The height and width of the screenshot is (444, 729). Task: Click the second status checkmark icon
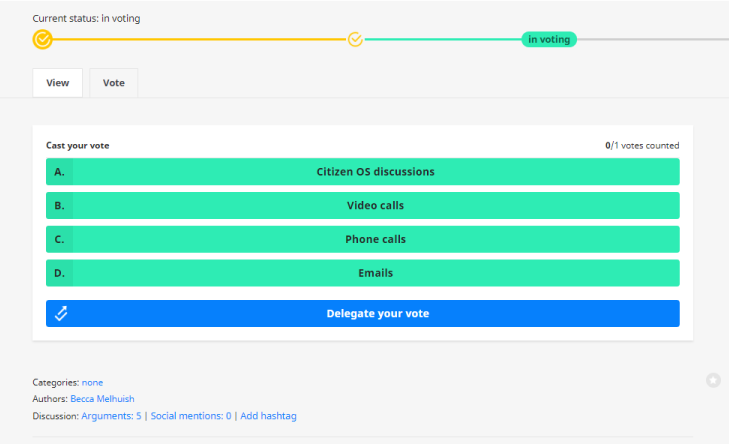pyautogui.click(x=355, y=39)
